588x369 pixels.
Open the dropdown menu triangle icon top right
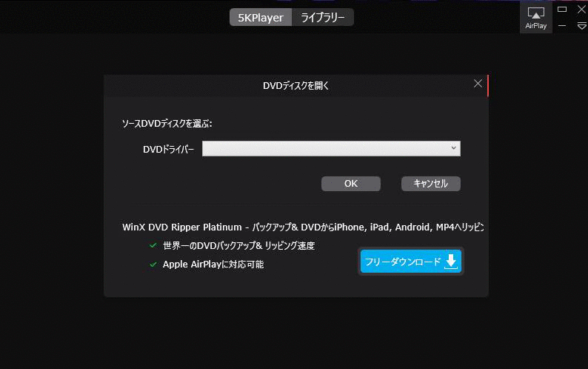tap(581, 26)
